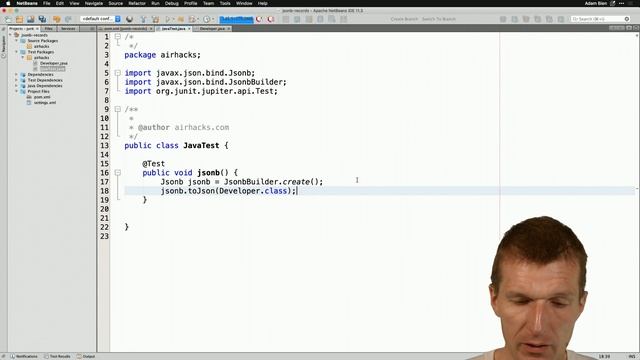Image resolution: width=640 pixels, height=360 pixels.
Task: Close the JavaTest.java editor tab
Action: (x=189, y=29)
